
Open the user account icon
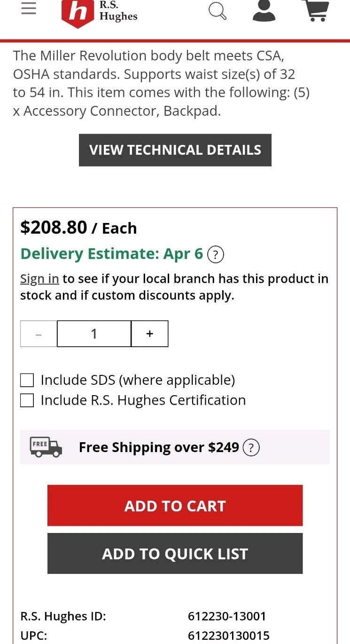pos(264,11)
